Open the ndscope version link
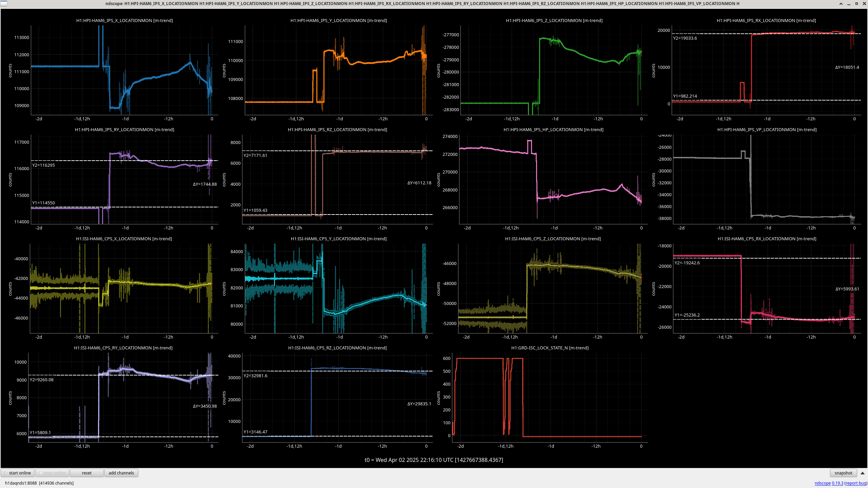The image size is (868, 488). pyautogui.click(x=829, y=483)
